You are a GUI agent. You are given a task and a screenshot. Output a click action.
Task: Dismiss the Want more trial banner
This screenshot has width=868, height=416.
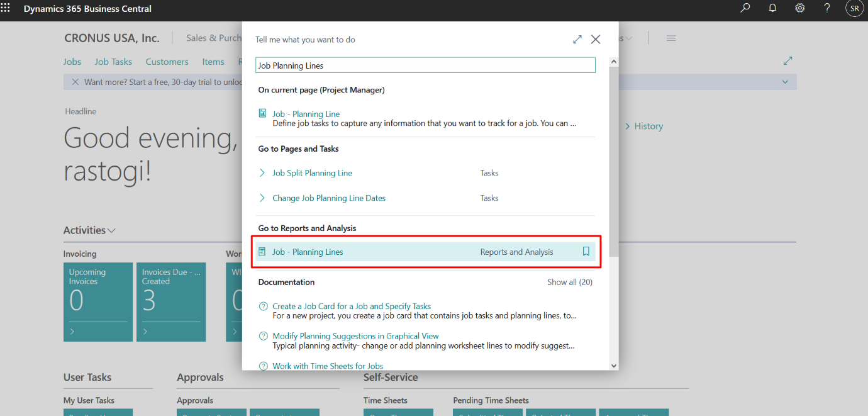click(75, 82)
